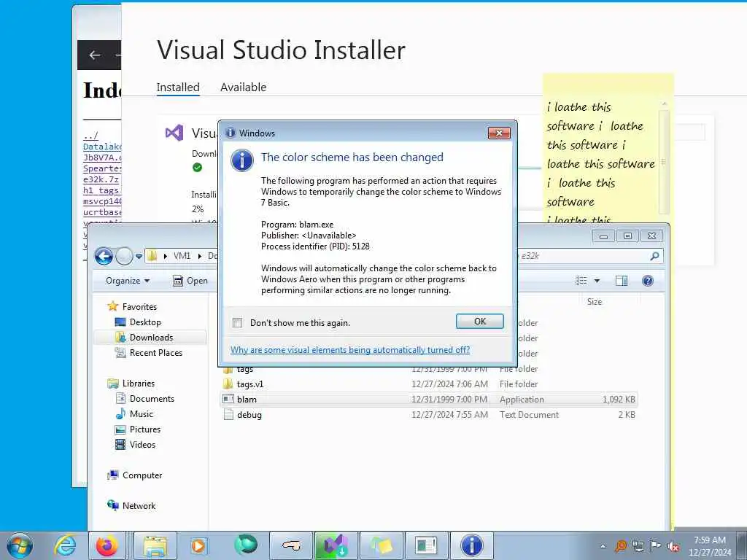
Task: Click the Explorer Forward navigation button
Action: point(124,256)
